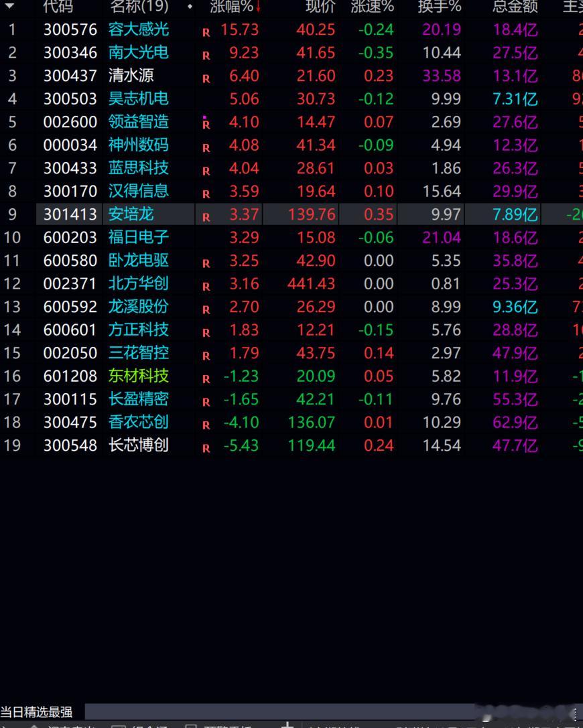Select stock name 东材科技
Image resolution: width=583 pixels, height=728 pixels.
[139, 376]
